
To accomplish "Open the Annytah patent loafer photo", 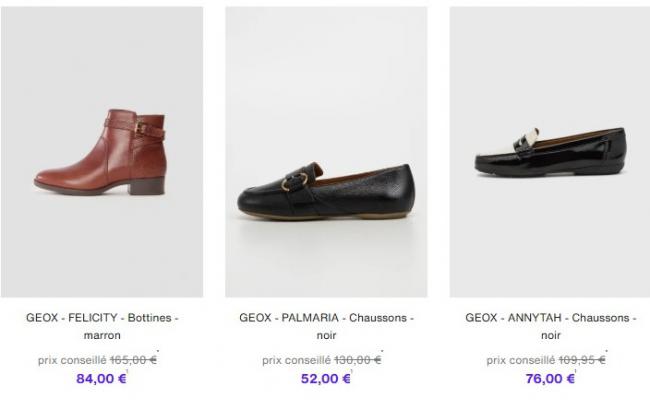I will click(x=550, y=152).
